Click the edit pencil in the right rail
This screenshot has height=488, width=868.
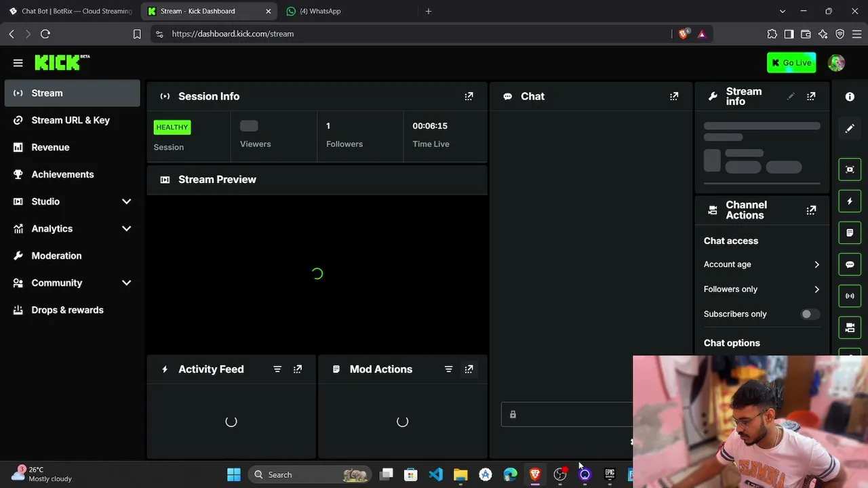click(850, 128)
